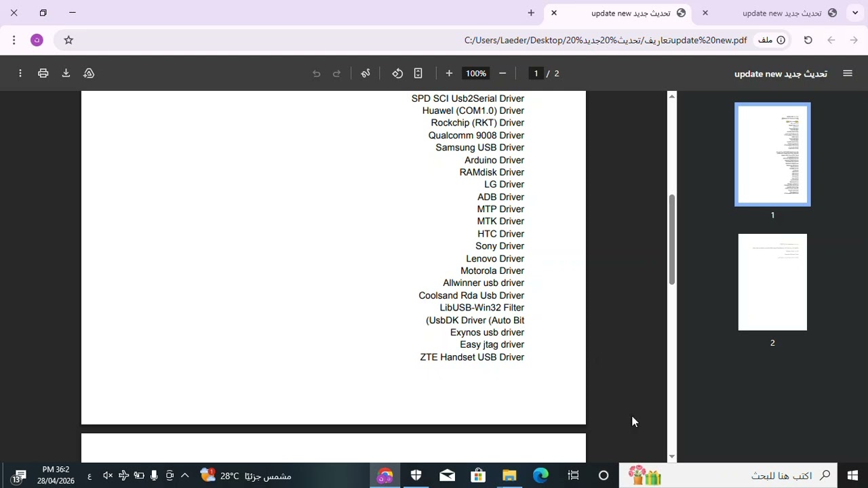This screenshot has width=868, height=488.
Task: Close the inactive second tab
Action: coord(705,13)
